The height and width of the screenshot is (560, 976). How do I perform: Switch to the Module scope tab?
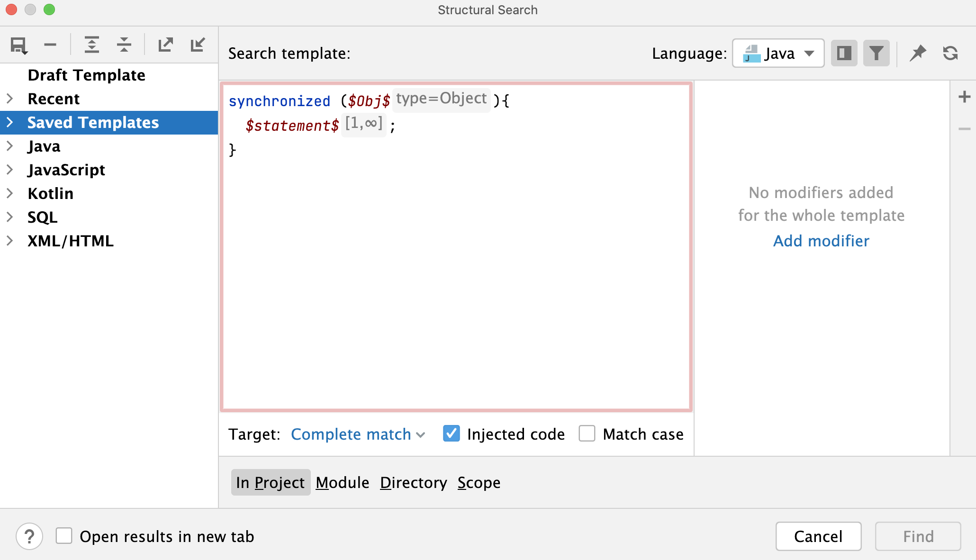[x=342, y=482]
